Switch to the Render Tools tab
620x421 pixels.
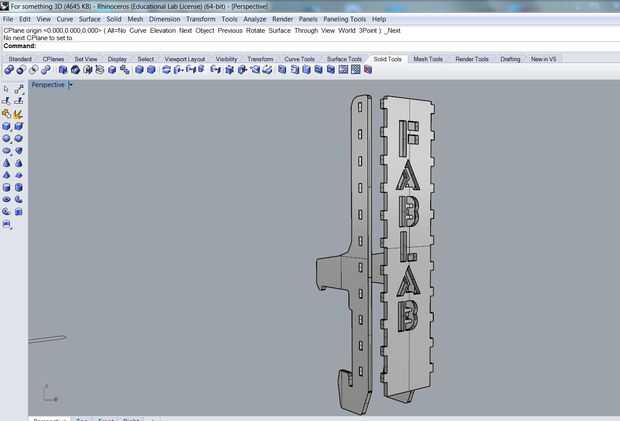(472, 59)
